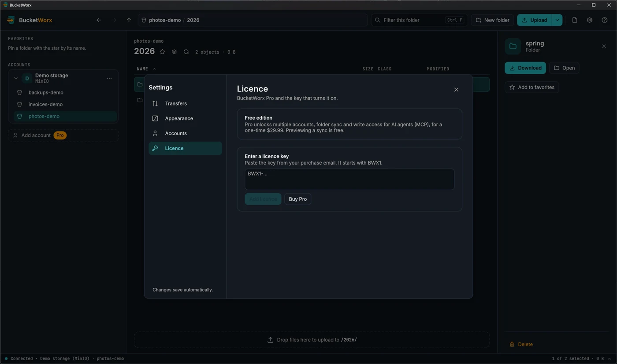The image size is (617, 364).
Task: Close the Settings dialog
Action: (x=456, y=89)
